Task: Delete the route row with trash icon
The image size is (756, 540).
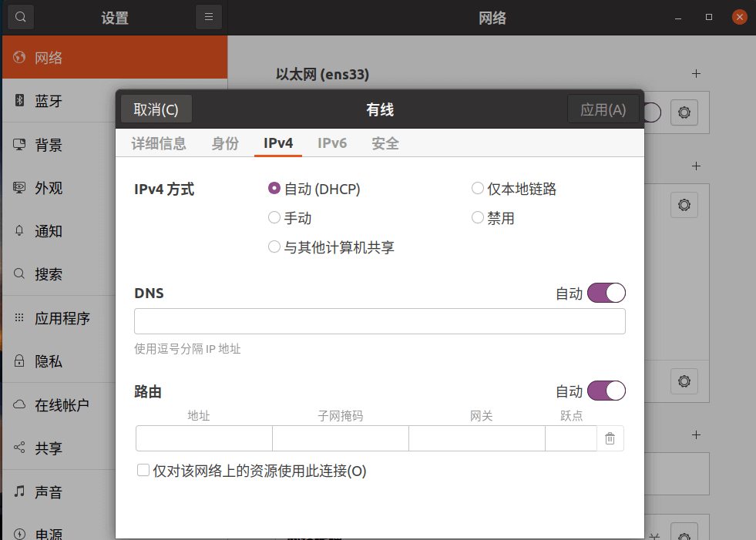Action: (x=610, y=438)
